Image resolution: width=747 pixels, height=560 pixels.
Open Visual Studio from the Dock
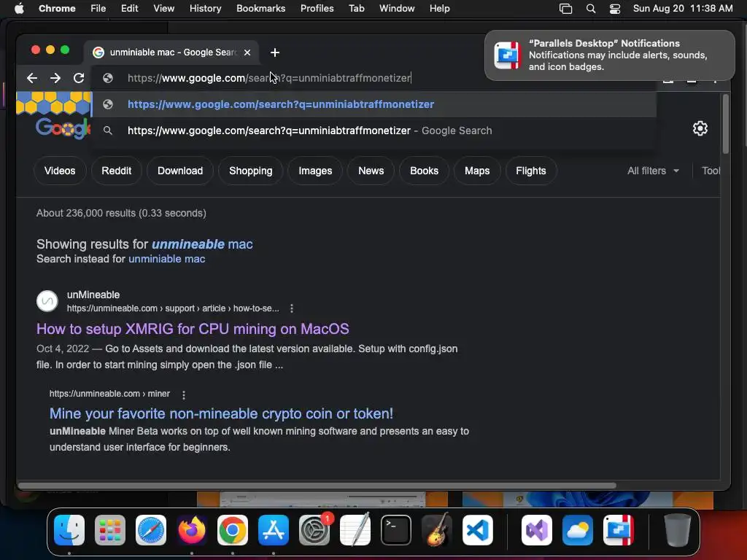(537, 530)
